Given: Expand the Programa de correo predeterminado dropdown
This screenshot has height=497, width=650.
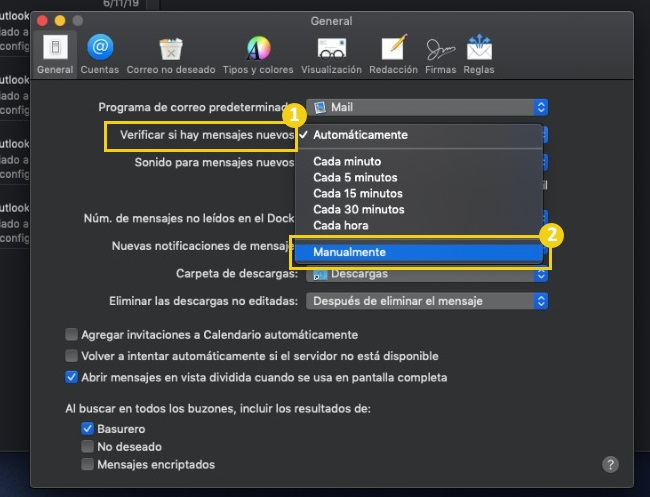Looking at the screenshot, I should point(427,107).
